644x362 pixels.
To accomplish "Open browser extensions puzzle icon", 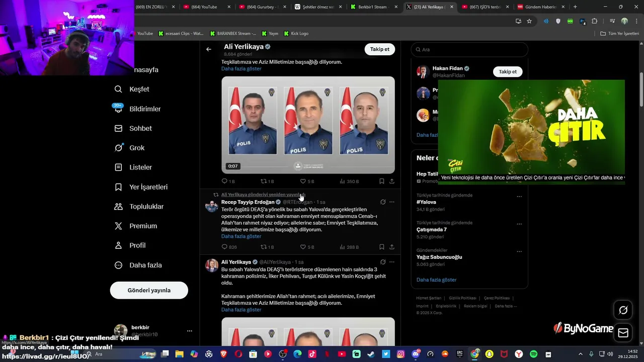I will [x=595, y=21].
